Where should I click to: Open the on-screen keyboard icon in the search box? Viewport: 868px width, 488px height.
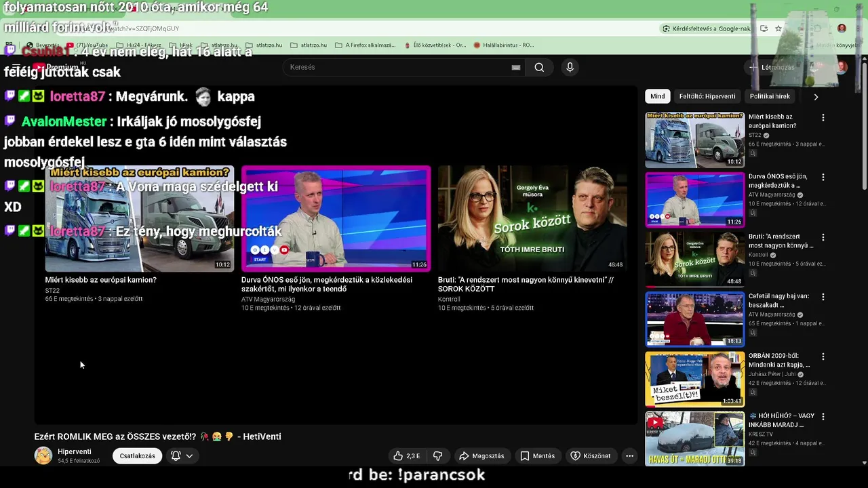[x=516, y=67]
